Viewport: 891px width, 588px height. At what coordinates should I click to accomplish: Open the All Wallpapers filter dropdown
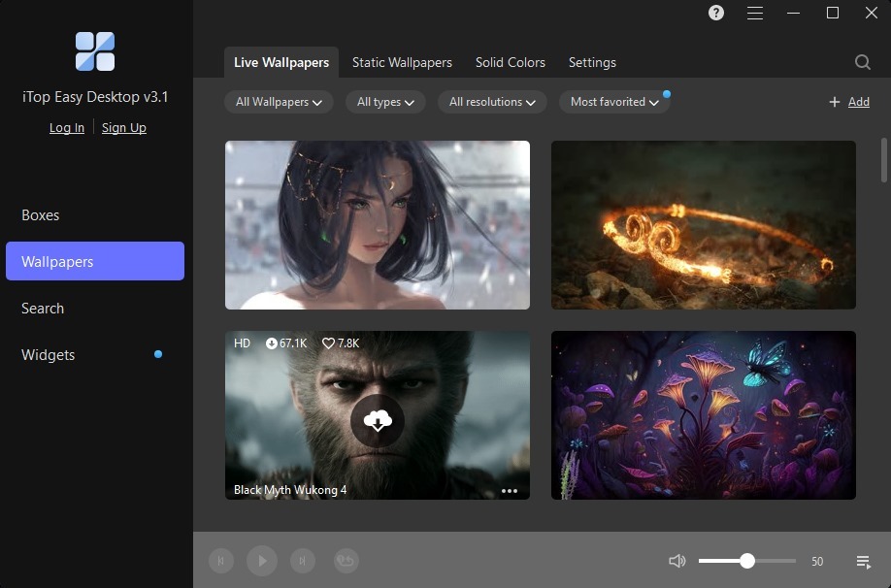pyautogui.click(x=278, y=101)
